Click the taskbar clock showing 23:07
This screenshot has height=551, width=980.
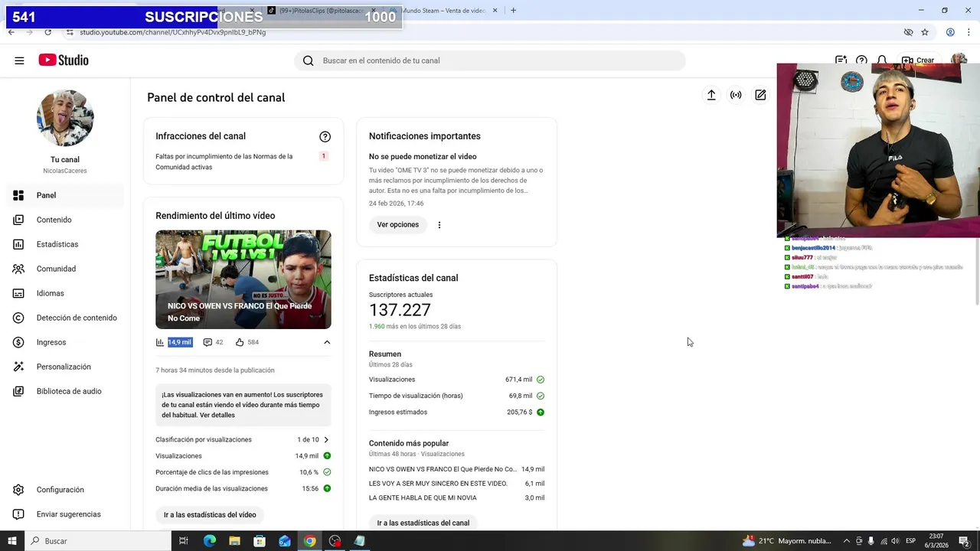coord(936,541)
